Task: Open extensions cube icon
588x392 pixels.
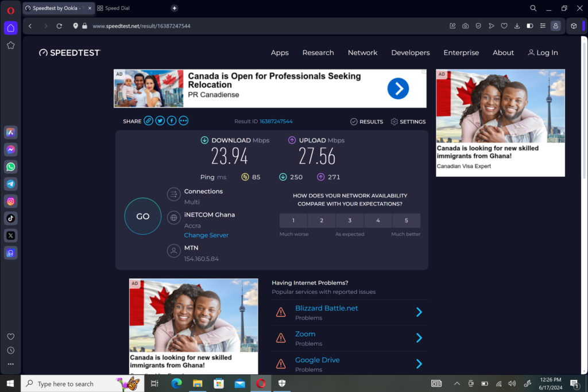Action: [x=574, y=26]
